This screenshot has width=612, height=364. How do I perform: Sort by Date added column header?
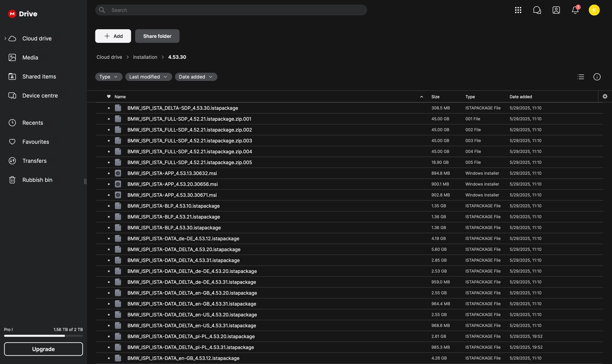[521, 97]
